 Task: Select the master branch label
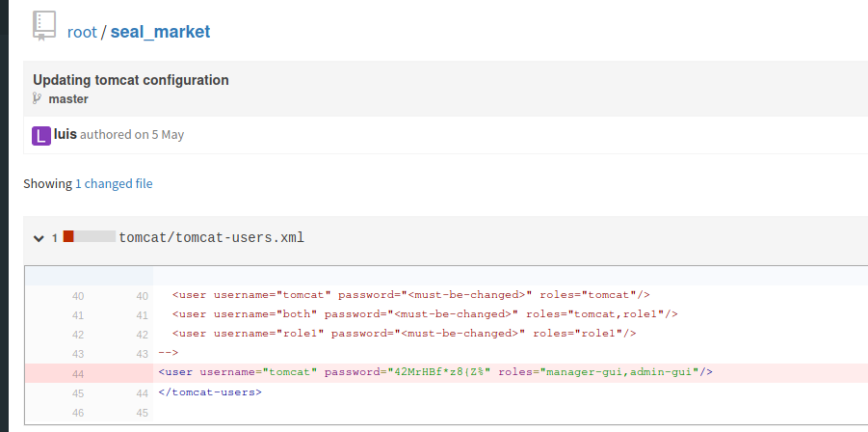(68, 98)
